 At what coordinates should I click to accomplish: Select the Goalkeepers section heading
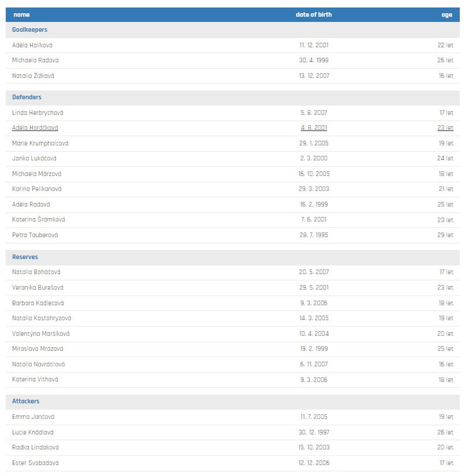pyautogui.click(x=29, y=30)
